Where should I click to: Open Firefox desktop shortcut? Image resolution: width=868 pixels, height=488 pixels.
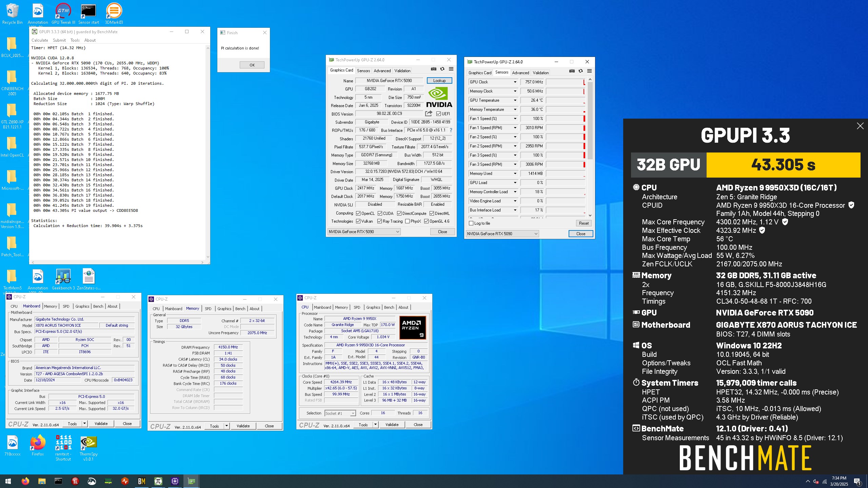click(38, 445)
